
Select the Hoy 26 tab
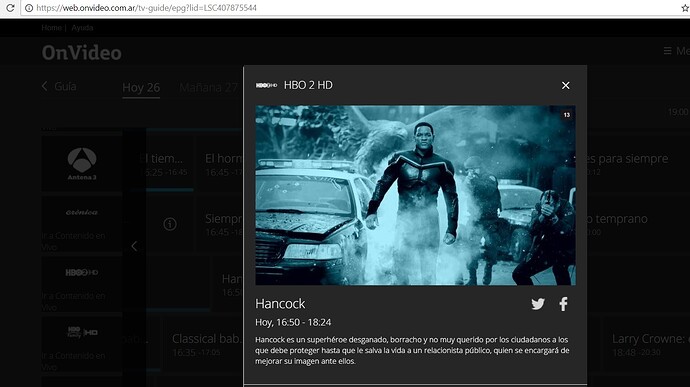[x=141, y=88]
